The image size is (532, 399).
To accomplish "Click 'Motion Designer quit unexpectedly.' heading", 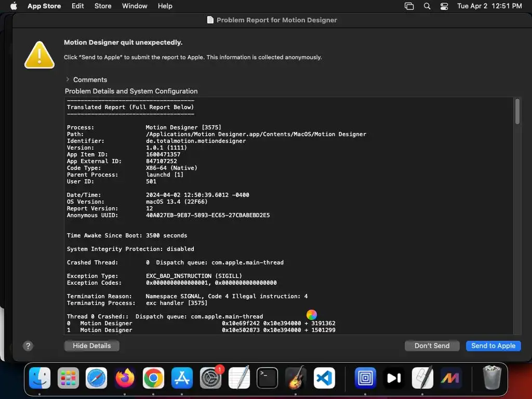I will [123, 43].
